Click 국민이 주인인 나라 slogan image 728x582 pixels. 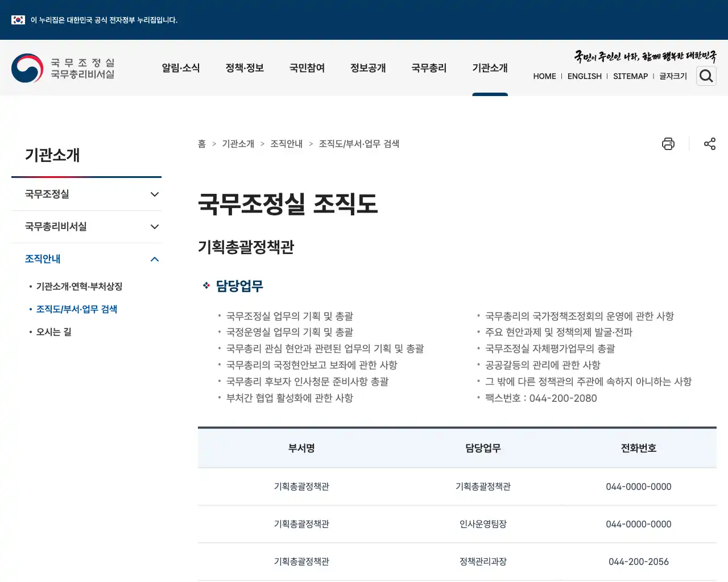click(645, 56)
